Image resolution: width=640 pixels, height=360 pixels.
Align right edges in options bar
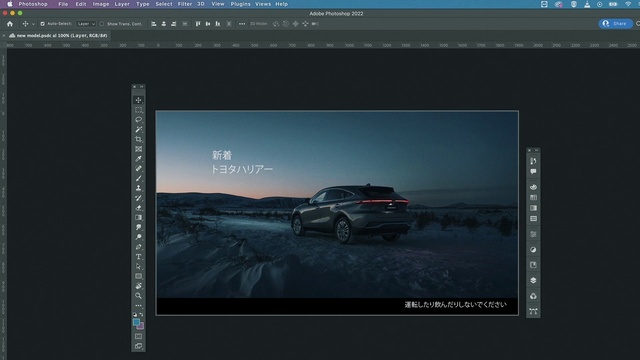pos(173,24)
